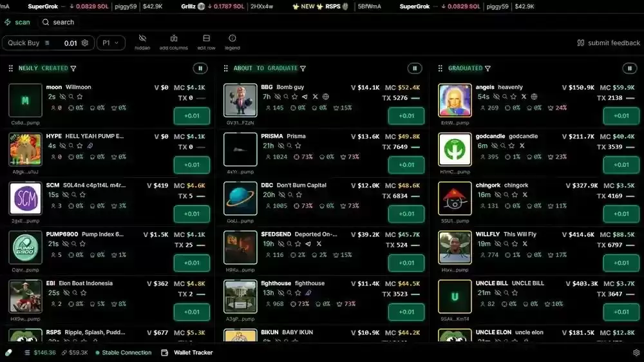Screen dimensions: 644x362
Task: Click the submit feedback link
Action: pyautogui.click(x=609, y=43)
